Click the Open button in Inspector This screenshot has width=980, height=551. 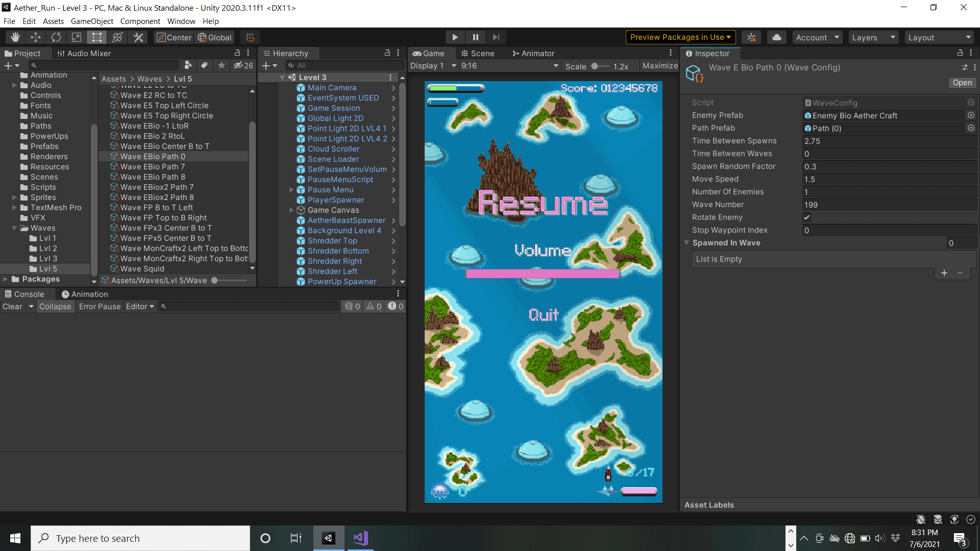tap(962, 83)
